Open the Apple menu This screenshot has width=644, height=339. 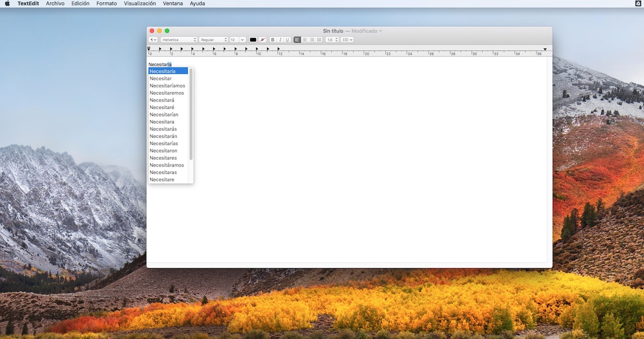pos(7,4)
